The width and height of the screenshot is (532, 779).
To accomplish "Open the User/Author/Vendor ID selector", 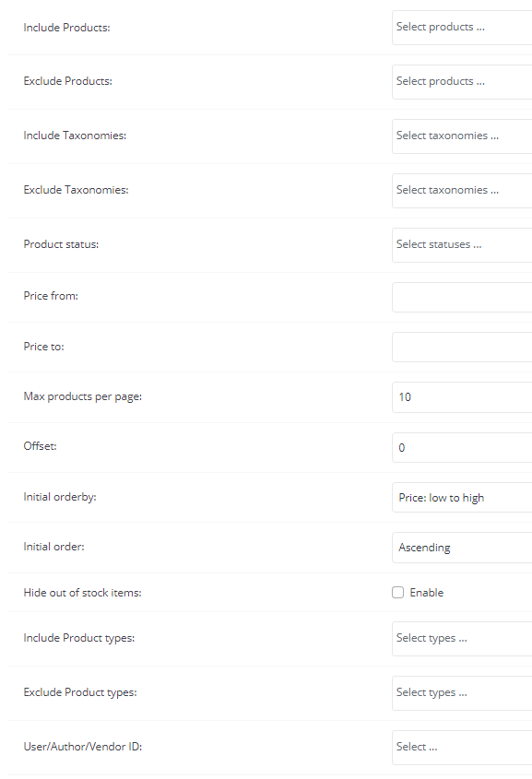I will [462, 748].
